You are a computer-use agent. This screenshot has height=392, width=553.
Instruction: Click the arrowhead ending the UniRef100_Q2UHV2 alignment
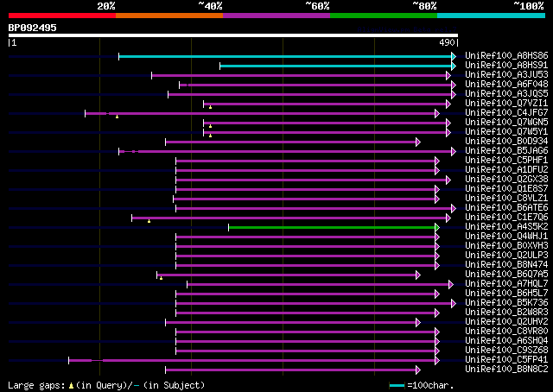[418, 323]
